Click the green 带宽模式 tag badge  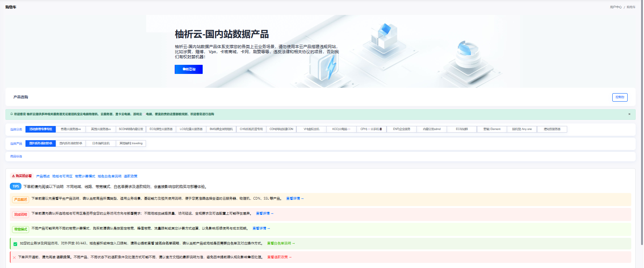click(x=21, y=229)
